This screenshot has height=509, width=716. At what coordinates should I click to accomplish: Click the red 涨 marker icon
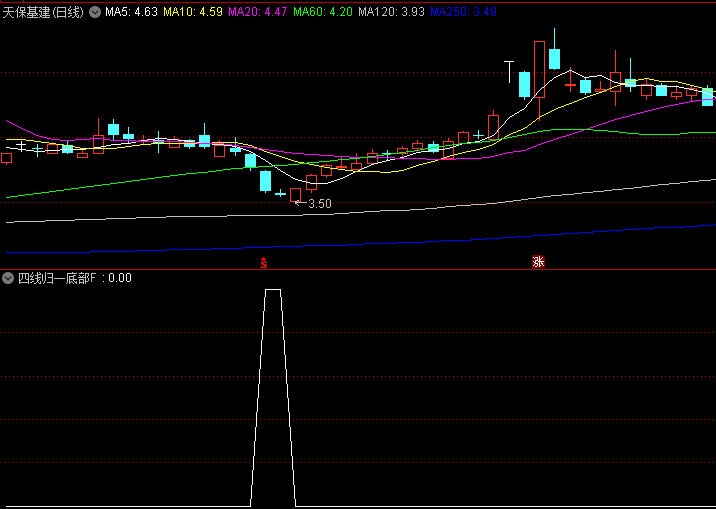point(538,262)
